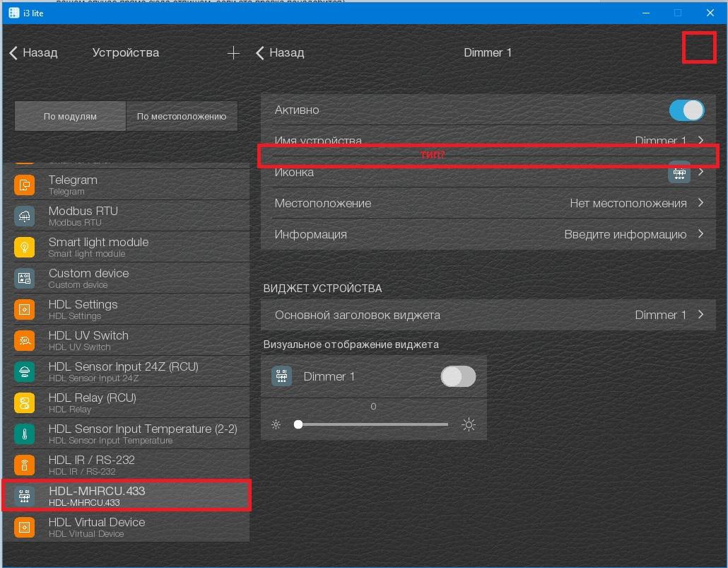Select the Modbus RTU module icon

(25, 216)
